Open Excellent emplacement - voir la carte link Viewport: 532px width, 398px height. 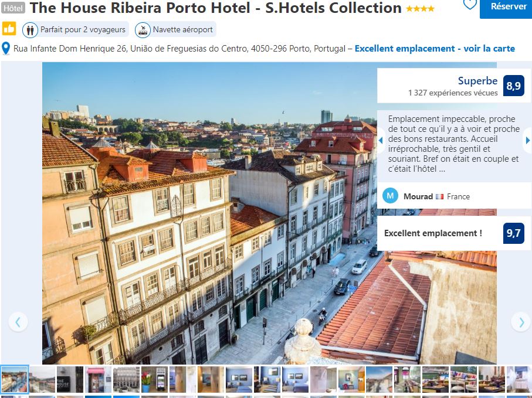(x=435, y=49)
